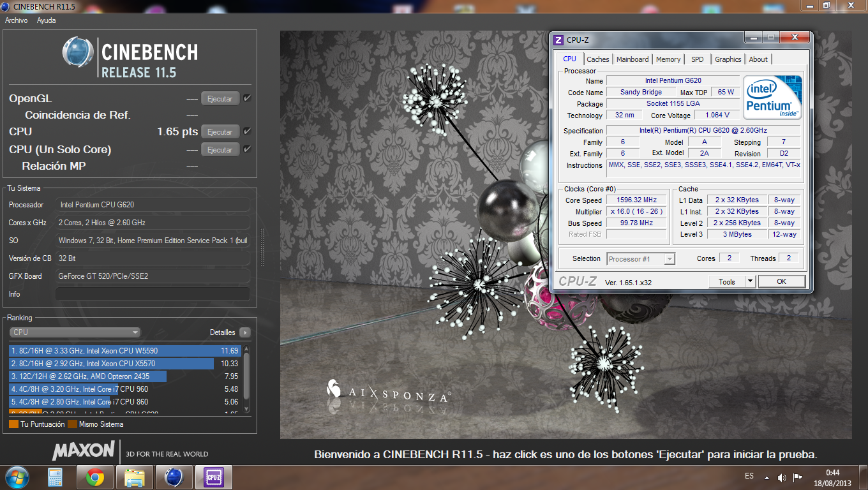868x490 pixels.
Task: Click the Bus Speed value 99.78 MHz
Action: click(x=636, y=223)
